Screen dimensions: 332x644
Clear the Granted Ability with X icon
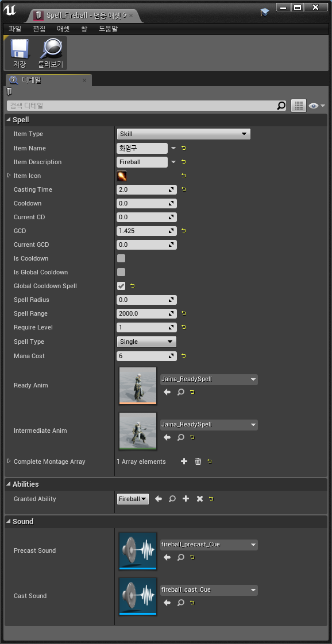[x=200, y=499]
